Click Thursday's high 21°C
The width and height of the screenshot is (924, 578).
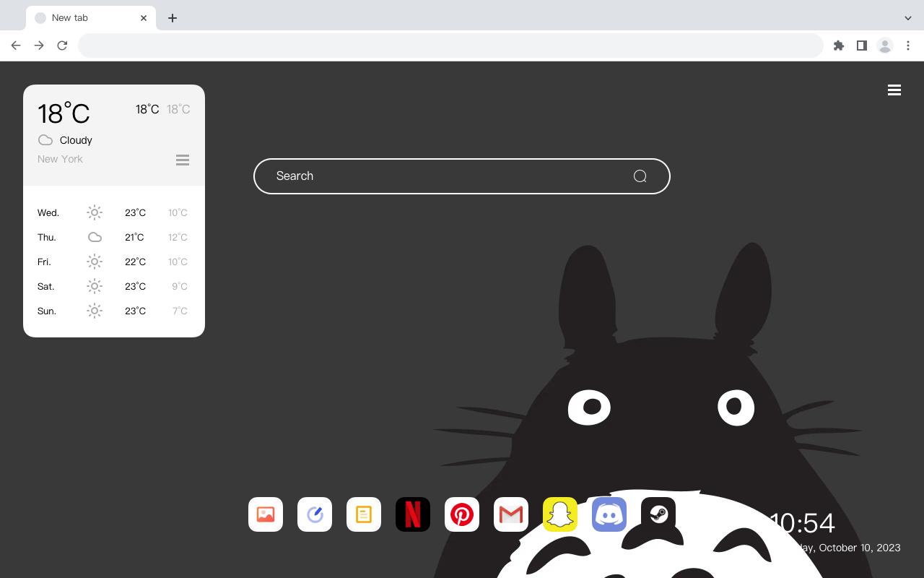pyautogui.click(x=134, y=237)
